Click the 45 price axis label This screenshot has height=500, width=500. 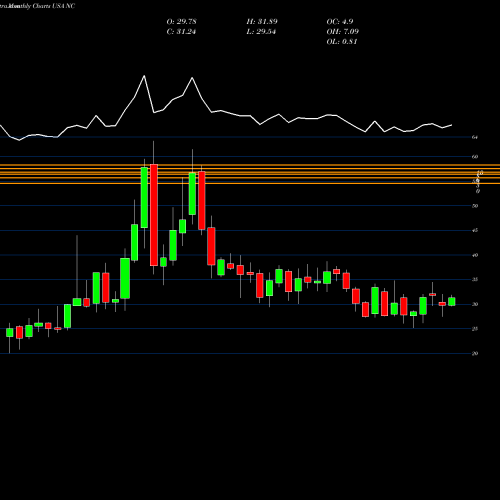475,230
